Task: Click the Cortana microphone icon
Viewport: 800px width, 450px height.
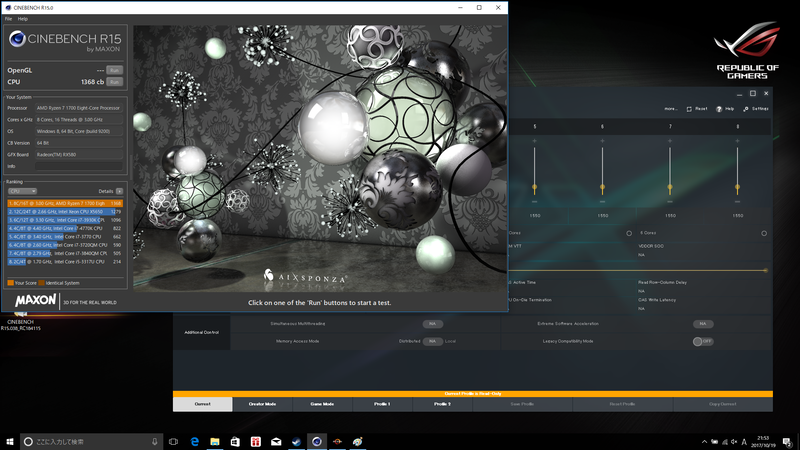Action: point(155,442)
